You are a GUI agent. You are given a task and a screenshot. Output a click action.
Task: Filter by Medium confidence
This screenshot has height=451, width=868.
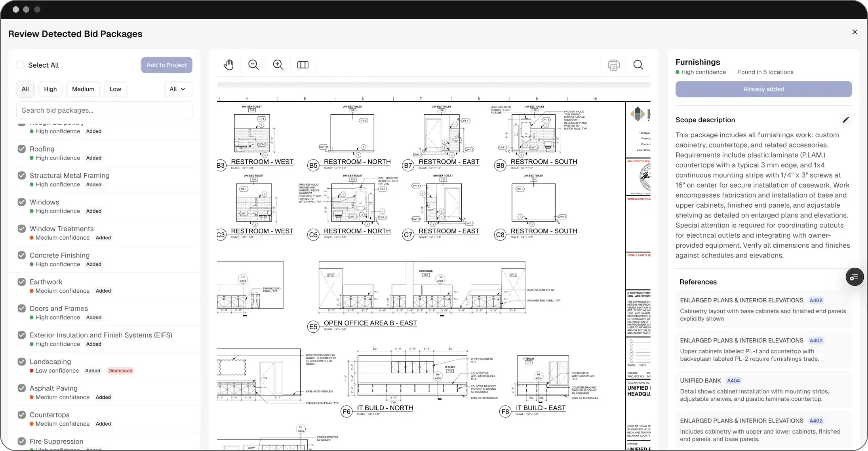pyautogui.click(x=83, y=89)
